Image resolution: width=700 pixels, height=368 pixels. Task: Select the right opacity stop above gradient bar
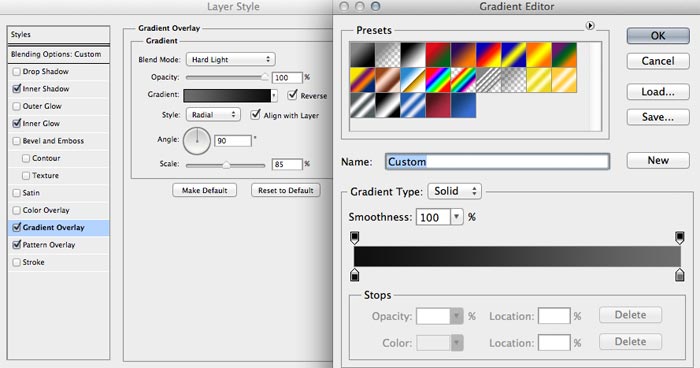(x=679, y=237)
